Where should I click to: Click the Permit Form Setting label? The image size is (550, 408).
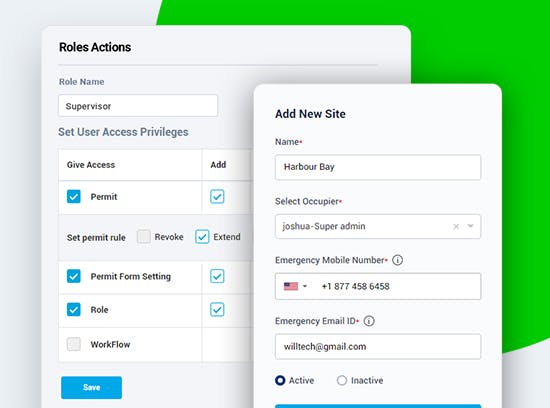click(x=130, y=276)
